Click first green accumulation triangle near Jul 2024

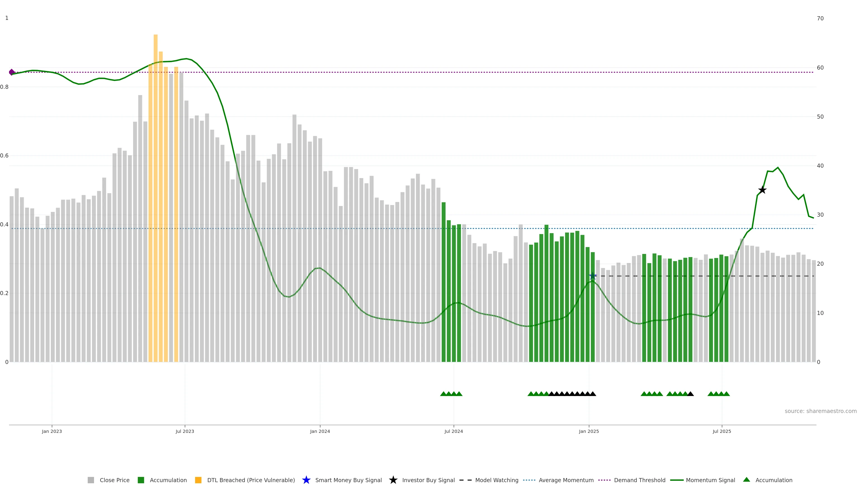443,394
